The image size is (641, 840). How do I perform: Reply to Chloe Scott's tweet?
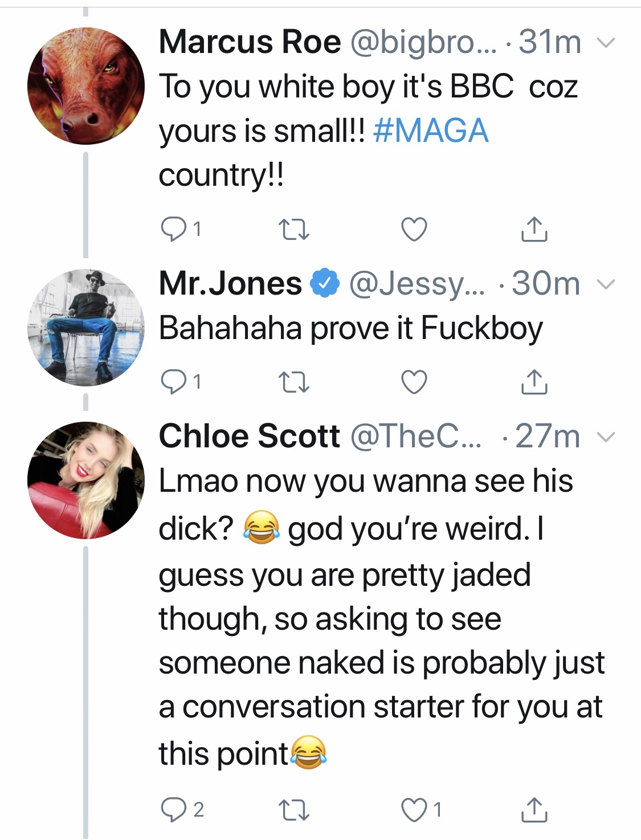(170, 810)
